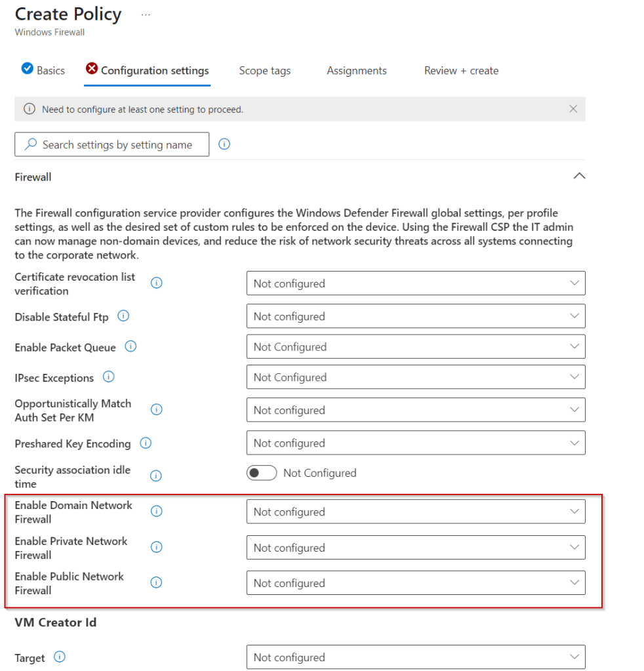This screenshot has width=644, height=671.
Task: Click info icon beside IPsec Exceptions
Action: pyautogui.click(x=109, y=377)
